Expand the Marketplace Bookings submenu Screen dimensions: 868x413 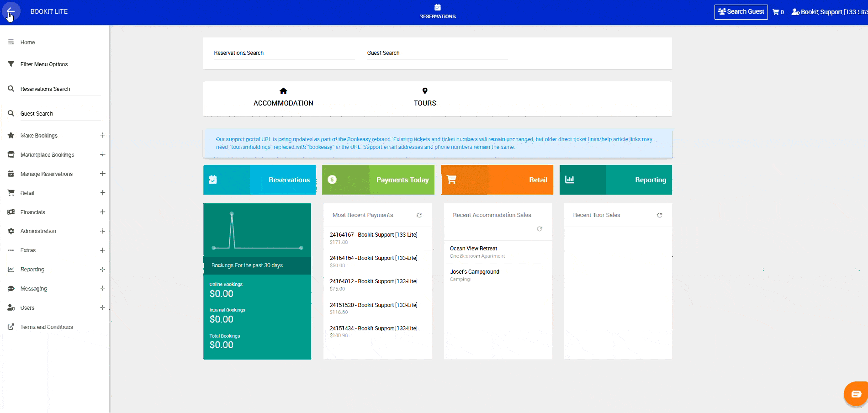click(x=102, y=154)
